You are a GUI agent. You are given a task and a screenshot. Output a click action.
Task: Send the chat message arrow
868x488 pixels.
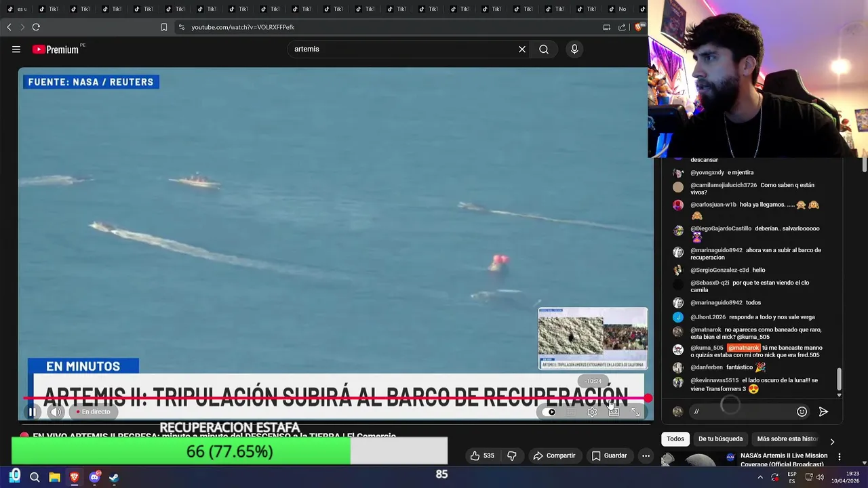pyautogui.click(x=823, y=411)
